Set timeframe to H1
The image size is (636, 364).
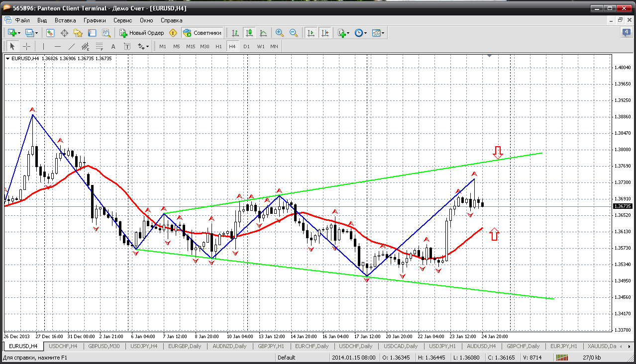(x=218, y=46)
